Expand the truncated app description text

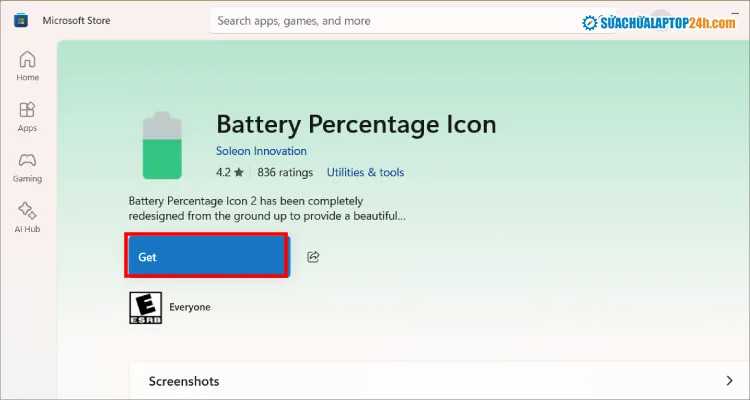click(x=268, y=207)
